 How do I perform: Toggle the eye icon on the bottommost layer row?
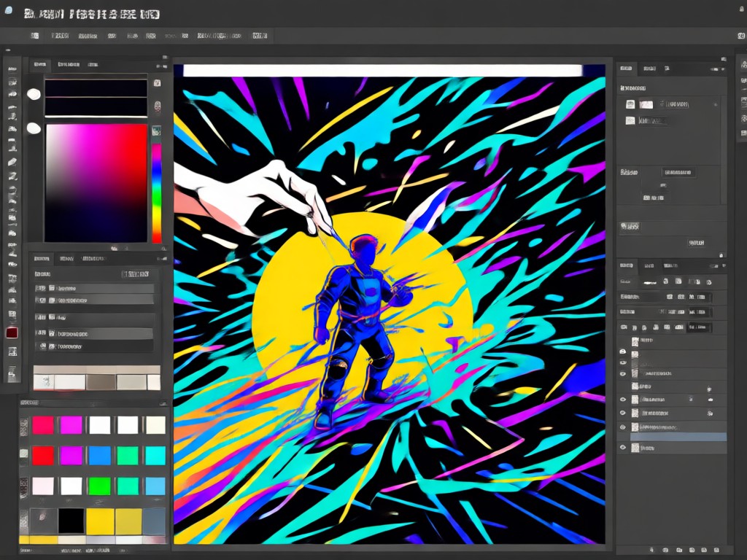click(x=622, y=448)
